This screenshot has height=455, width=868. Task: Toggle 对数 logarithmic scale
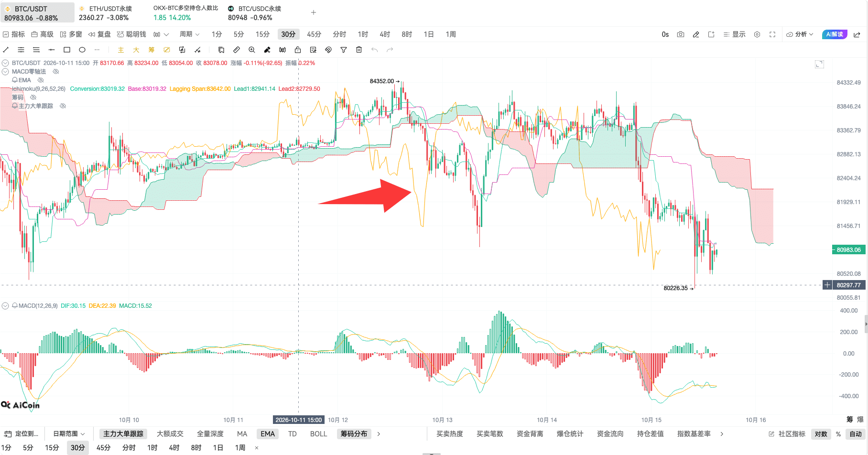point(821,434)
